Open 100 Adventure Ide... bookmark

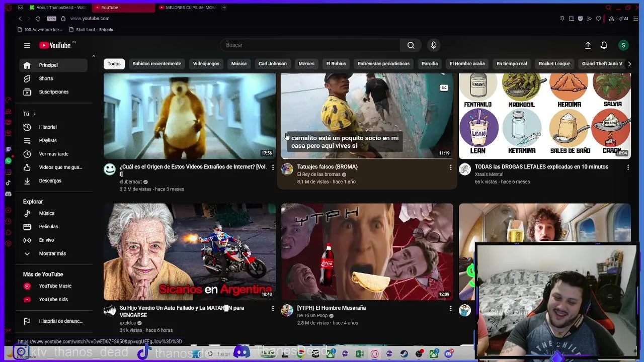[x=40, y=30]
